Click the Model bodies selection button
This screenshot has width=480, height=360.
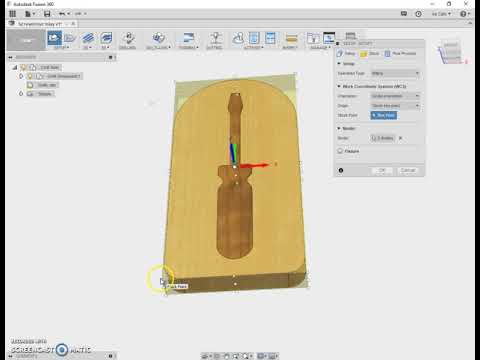pos(383,138)
